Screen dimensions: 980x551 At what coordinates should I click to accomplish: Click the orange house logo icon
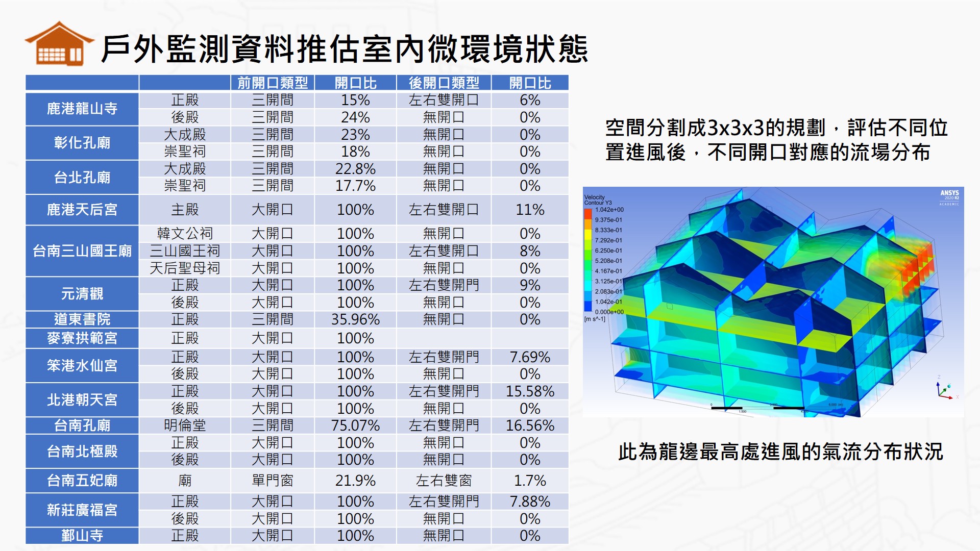[x=59, y=44]
